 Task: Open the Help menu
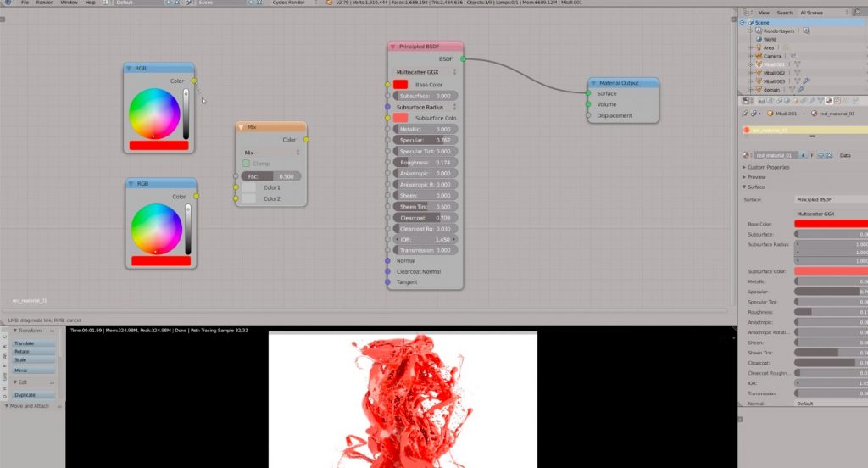90,3
